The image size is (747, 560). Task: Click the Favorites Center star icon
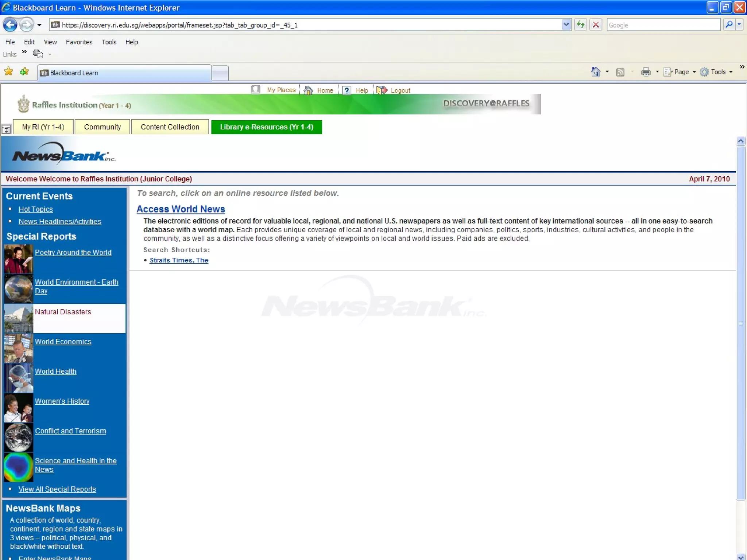tap(8, 71)
